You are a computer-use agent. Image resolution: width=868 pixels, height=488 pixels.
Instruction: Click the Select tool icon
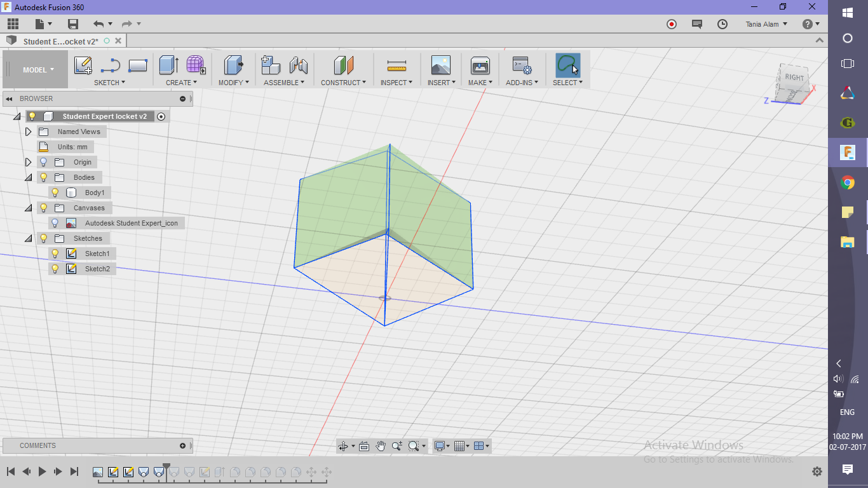(567, 65)
